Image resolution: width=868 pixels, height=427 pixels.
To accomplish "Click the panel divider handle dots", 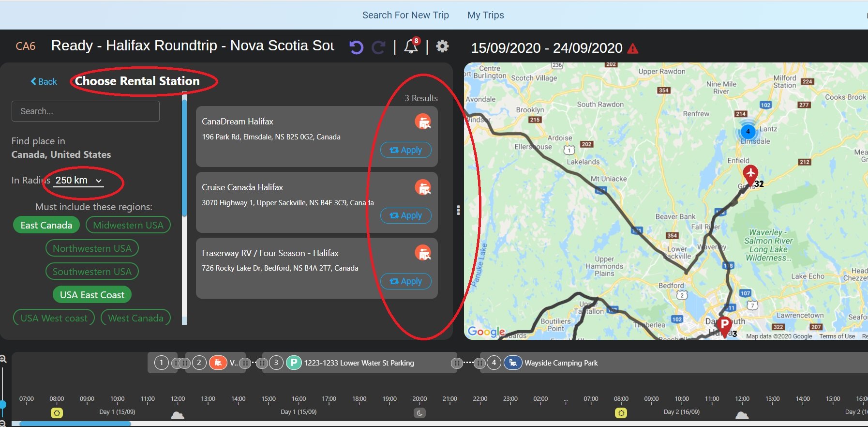I will tap(458, 210).
